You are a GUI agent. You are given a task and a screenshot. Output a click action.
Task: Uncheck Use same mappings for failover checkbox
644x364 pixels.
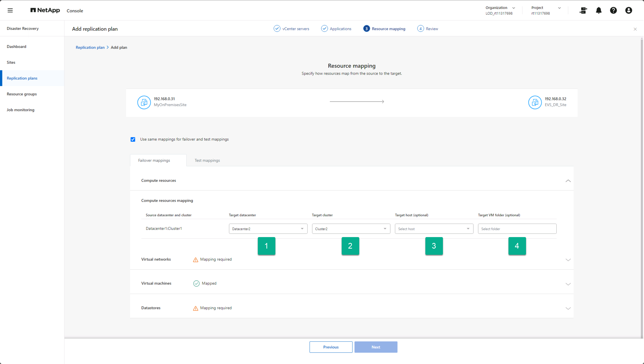133,140
